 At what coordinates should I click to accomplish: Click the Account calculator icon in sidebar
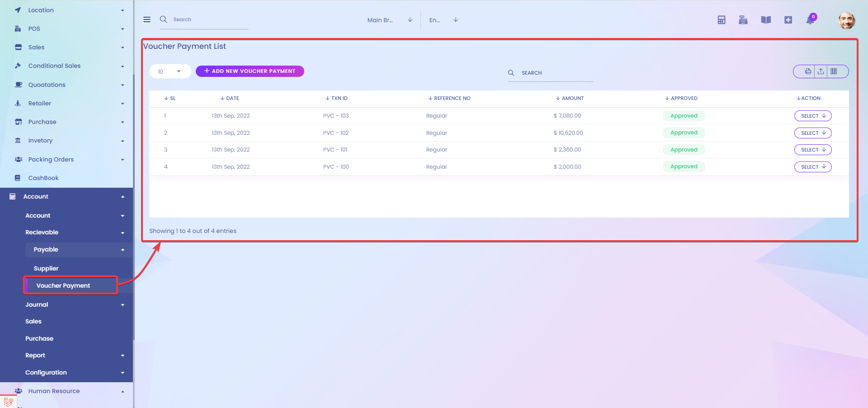pos(13,196)
